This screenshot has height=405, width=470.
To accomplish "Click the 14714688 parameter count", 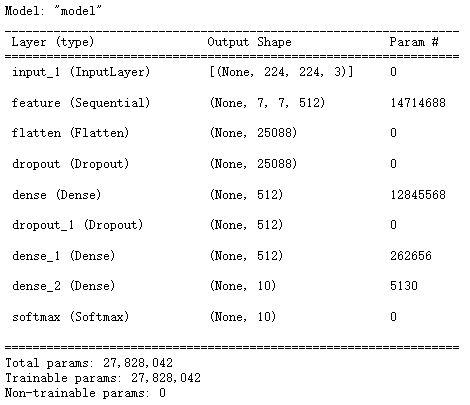I will [x=418, y=103].
